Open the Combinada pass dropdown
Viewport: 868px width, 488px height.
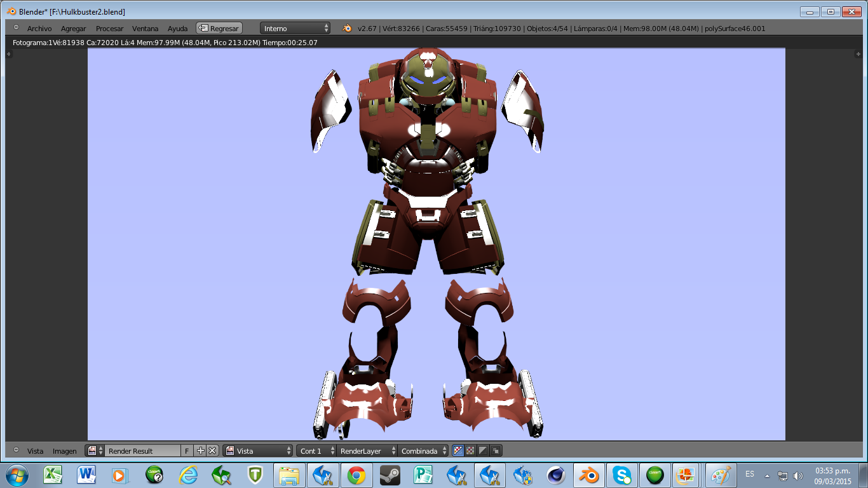point(423,451)
